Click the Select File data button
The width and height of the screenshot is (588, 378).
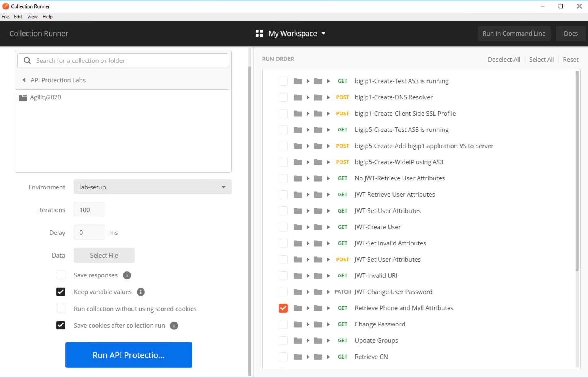(x=104, y=255)
